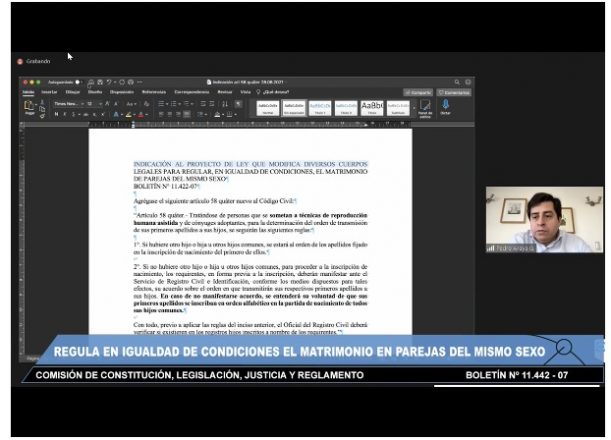The width and height of the screenshot is (611, 440).
Task: Click the ¿Qué desea? search field
Action: (x=276, y=92)
